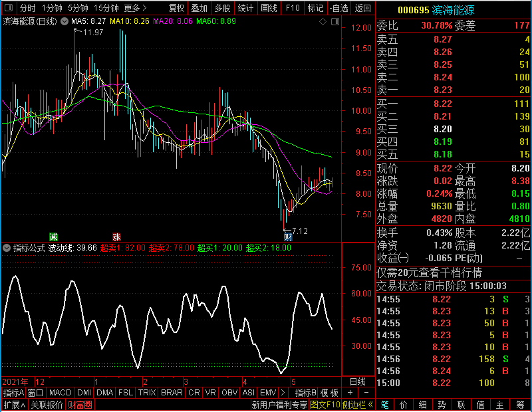Open 关联报价 related quotes
This screenshot has height=412, width=532.
(x=47, y=405)
